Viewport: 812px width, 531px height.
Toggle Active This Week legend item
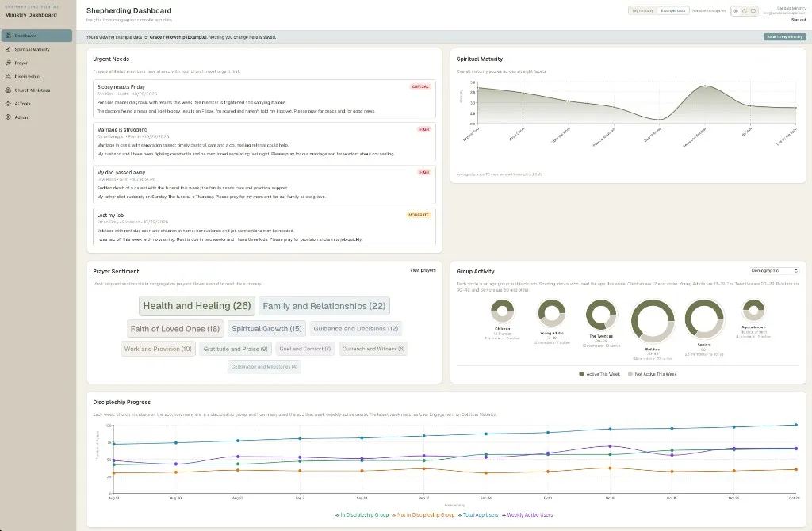(599, 373)
